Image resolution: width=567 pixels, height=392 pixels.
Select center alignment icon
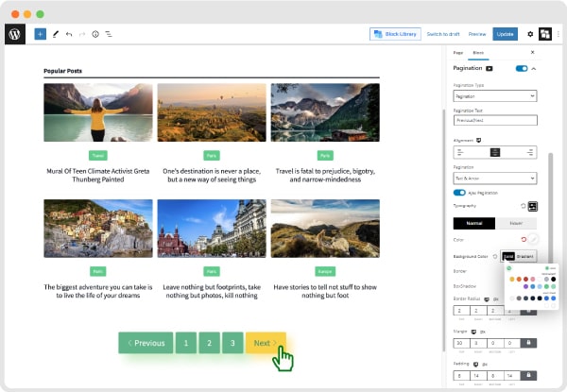click(x=493, y=151)
